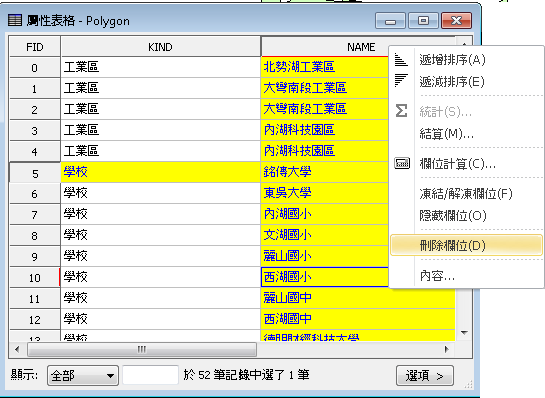Maximize the 屬性表格 window
The image size is (545, 398).
pyautogui.click(x=423, y=21)
